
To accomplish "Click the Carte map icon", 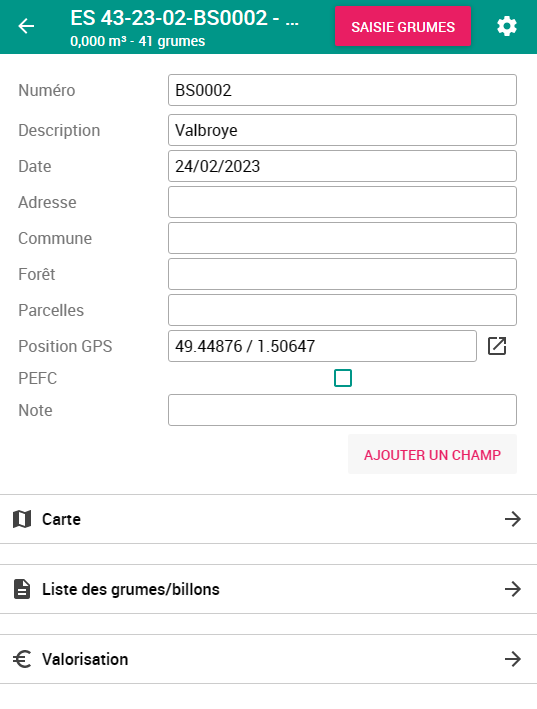I will 22,519.
